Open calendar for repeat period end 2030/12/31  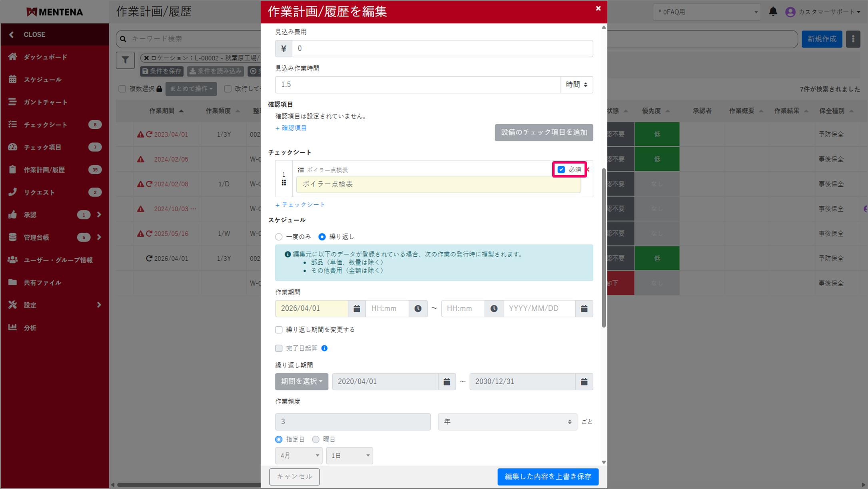tap(584, 382)
